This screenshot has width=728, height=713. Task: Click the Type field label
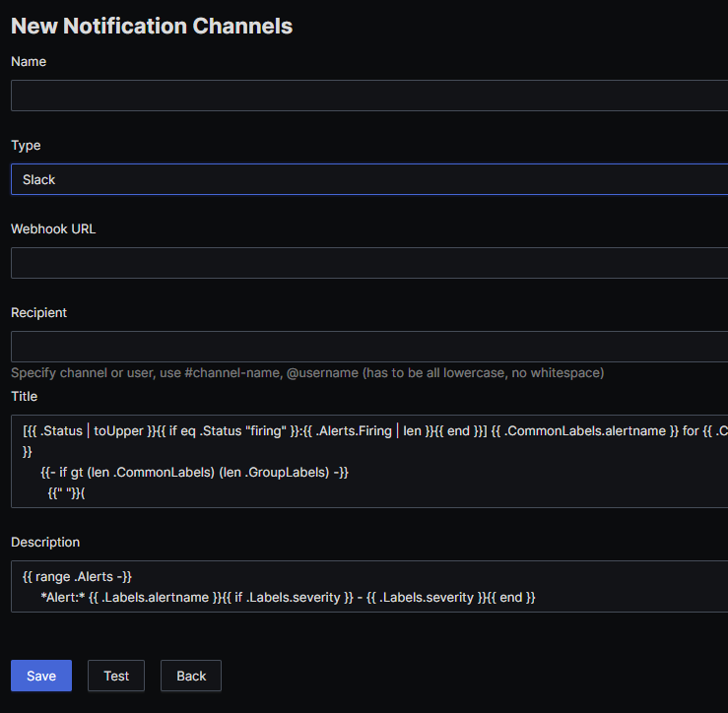click(26, 146)
